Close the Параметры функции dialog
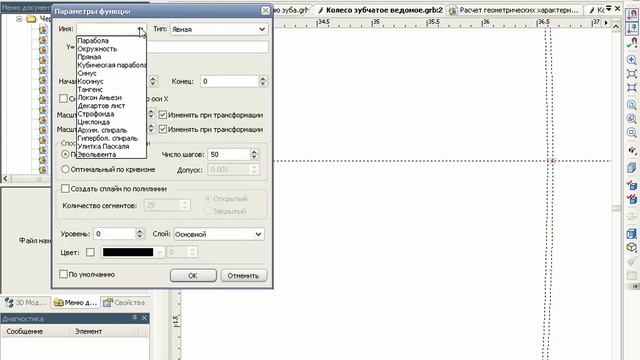This screenshot has width=640, height=360. pos(265,11)
